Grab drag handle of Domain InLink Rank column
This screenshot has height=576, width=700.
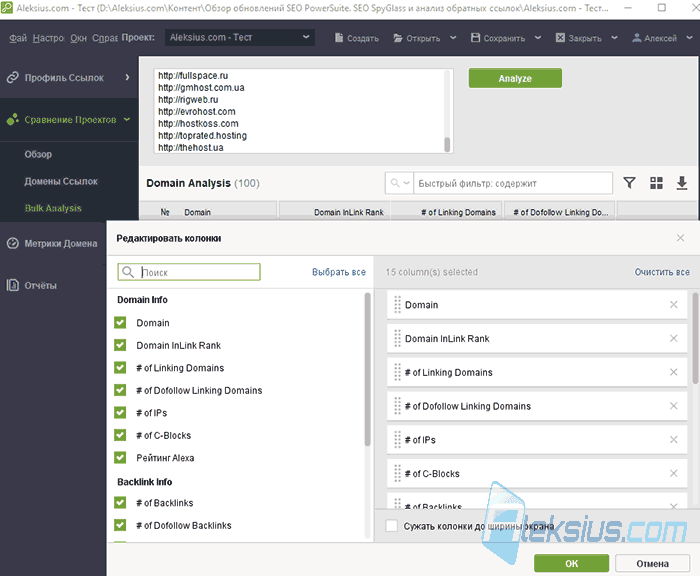point(397,338)
